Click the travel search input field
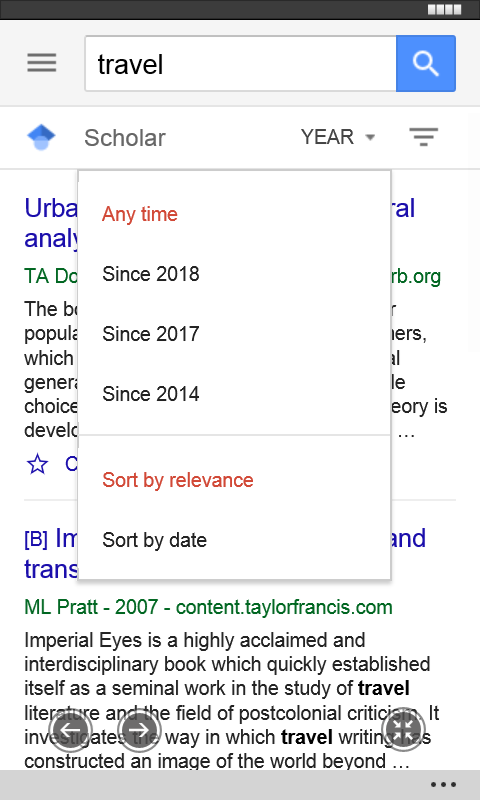480x800 pixels. tap(240, 64)
